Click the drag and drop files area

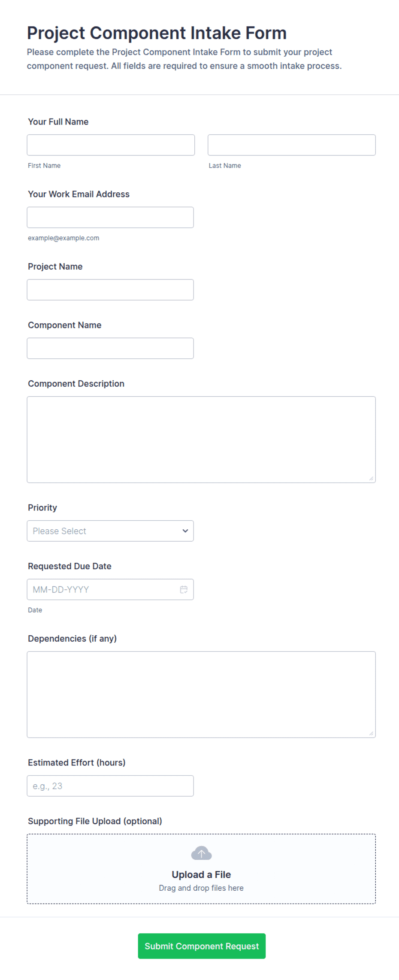(201, 869)
